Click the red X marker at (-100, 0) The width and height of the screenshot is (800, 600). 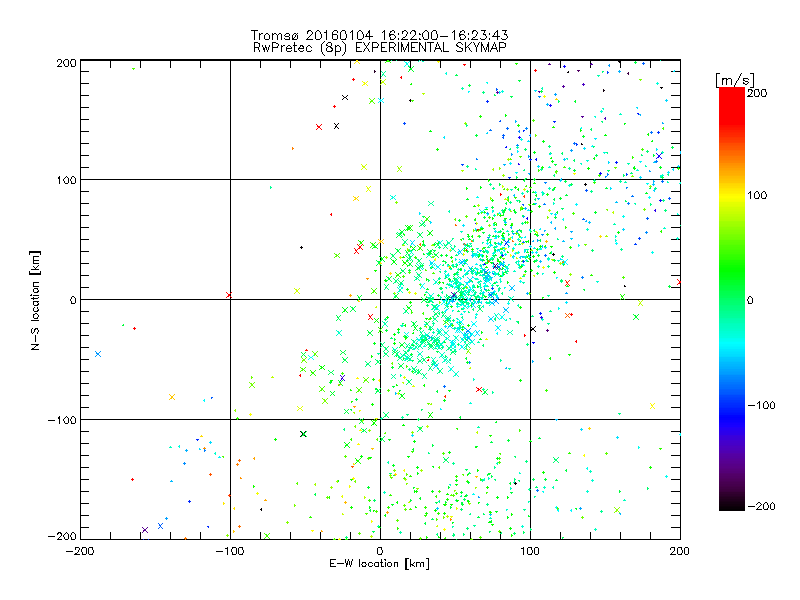(229, 295)
